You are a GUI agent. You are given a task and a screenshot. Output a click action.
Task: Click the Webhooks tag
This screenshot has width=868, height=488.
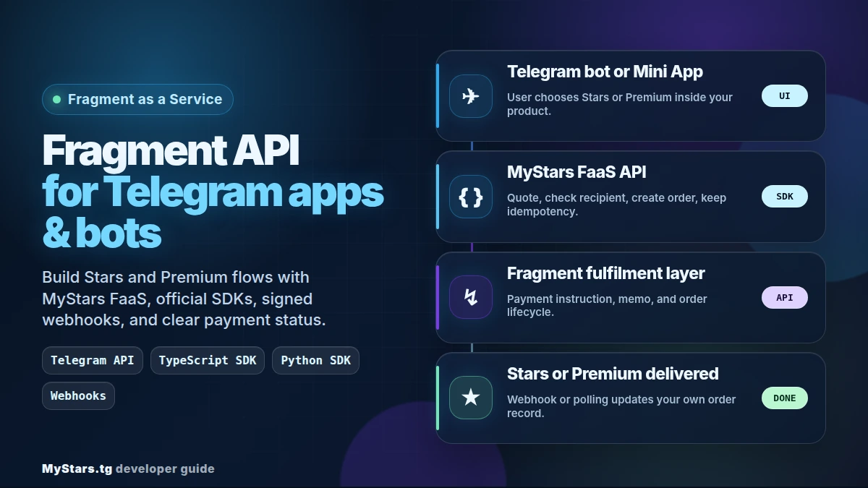(x=78, y=395)
